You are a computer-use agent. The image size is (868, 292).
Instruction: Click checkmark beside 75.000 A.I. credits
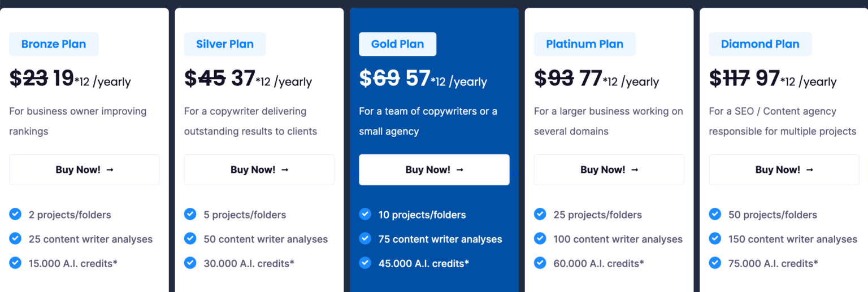tap(715, 263)
